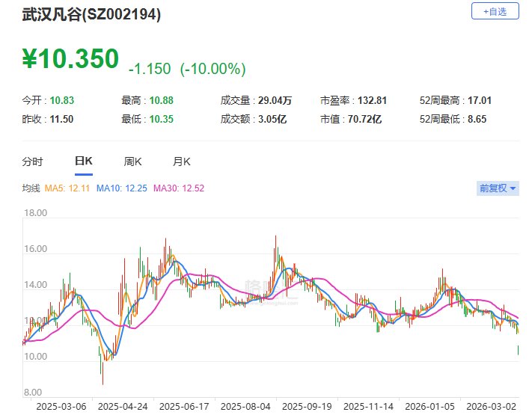Click the 成交额 value 3.05亿

point(272,120)
